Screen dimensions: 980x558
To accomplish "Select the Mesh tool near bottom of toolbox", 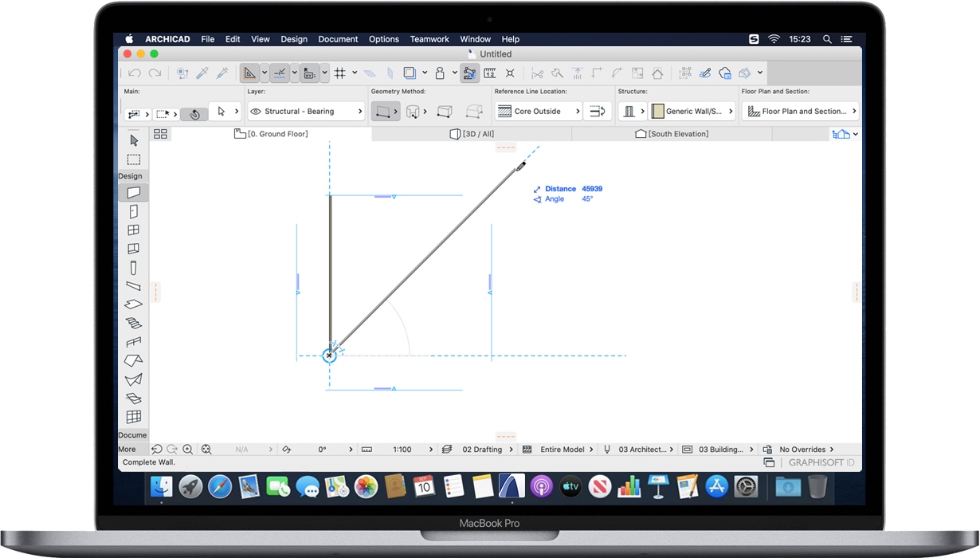I will coord(134,416).
